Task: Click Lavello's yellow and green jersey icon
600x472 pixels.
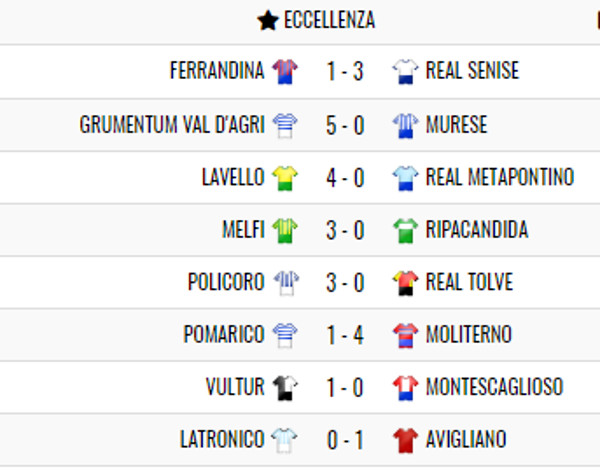Action: click(x=285, y=178)
